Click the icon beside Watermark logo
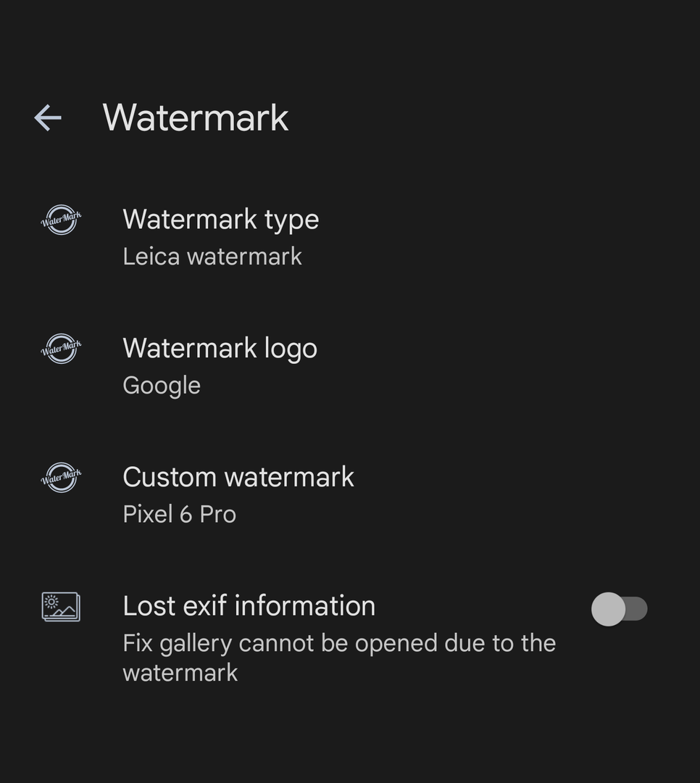Viewport: 700px width, 783px height. tap(61, 349)
